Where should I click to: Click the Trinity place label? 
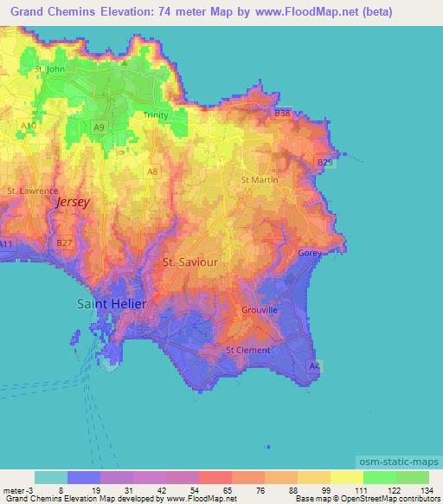pos(156,115)
